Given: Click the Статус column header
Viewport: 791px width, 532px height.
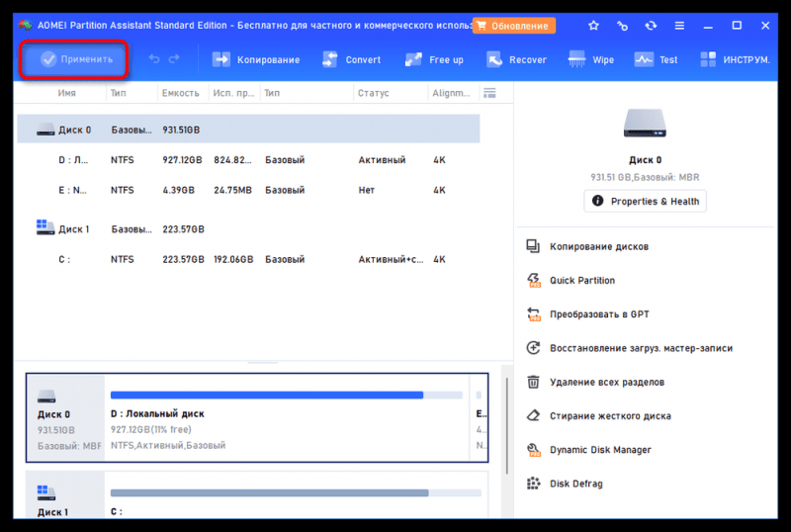Looking at the screenshot, I should pyautogui.click(x=374, y=93).
